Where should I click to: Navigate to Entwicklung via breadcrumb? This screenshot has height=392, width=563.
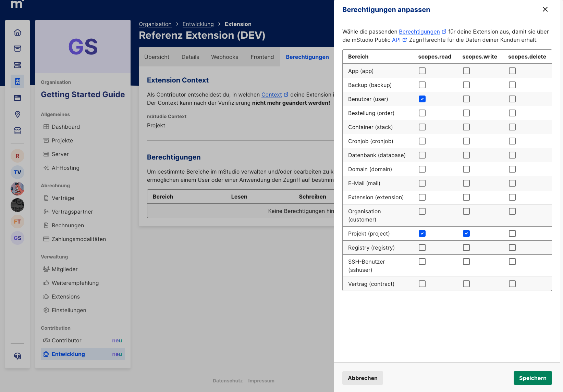tap(198, 24)
